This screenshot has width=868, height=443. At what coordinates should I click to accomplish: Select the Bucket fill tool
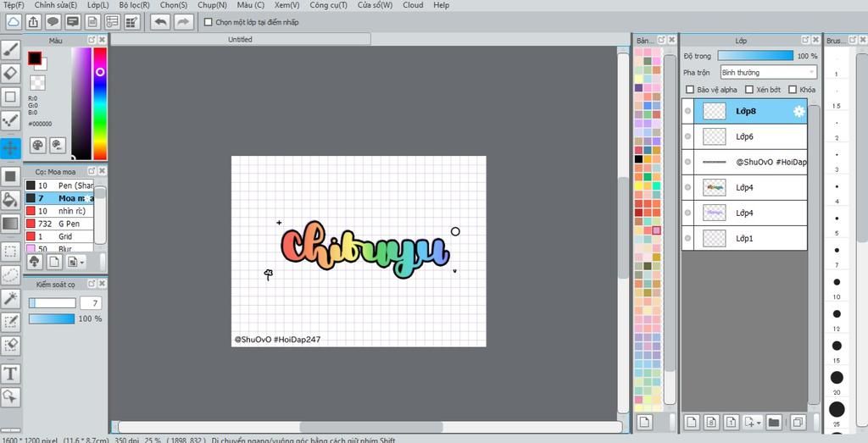click(10, 200)
